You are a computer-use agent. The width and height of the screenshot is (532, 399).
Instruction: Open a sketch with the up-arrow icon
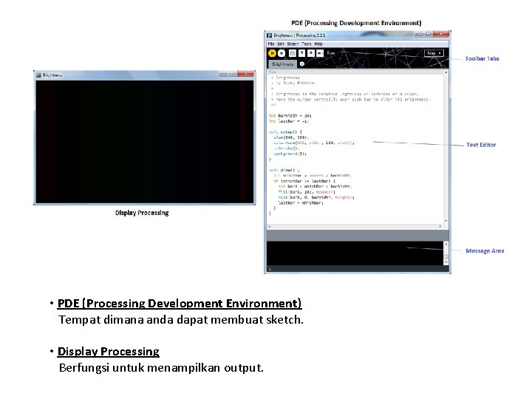click(301, 53)
